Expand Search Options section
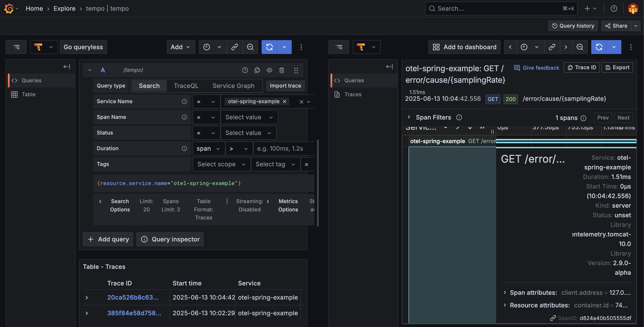 point(100,201)
